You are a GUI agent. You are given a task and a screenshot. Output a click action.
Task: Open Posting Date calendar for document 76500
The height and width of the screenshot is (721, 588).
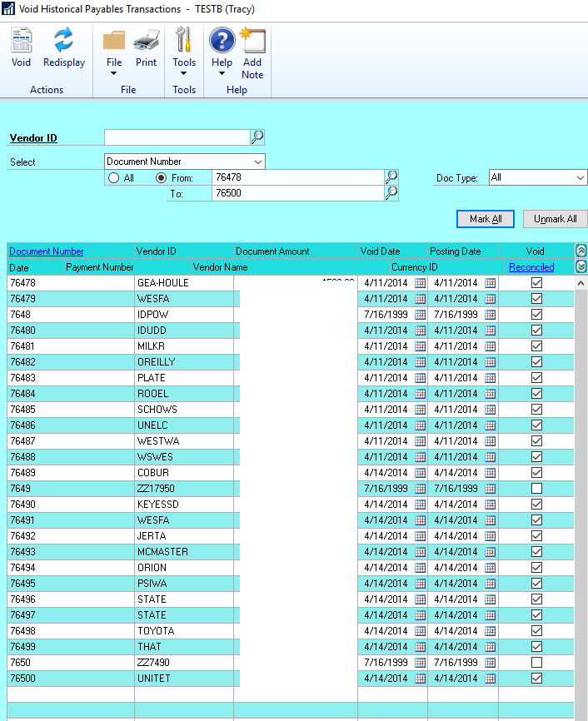coord(491,679)
